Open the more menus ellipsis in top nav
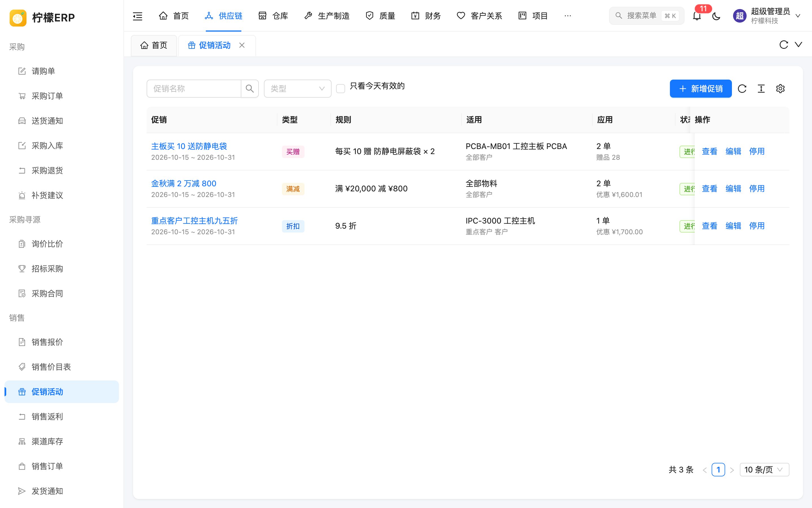Screen dimensions: 812x508 point(568,16)
